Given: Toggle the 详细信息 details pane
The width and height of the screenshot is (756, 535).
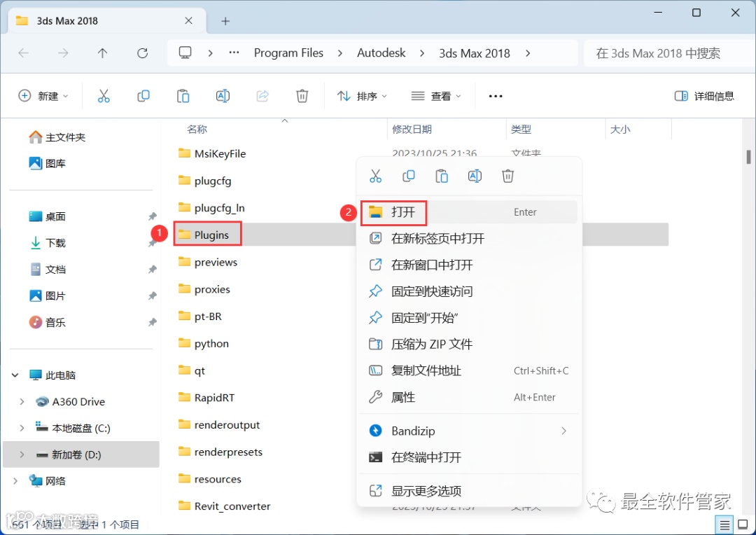Looking at the screenshot, I should [704, 96].
